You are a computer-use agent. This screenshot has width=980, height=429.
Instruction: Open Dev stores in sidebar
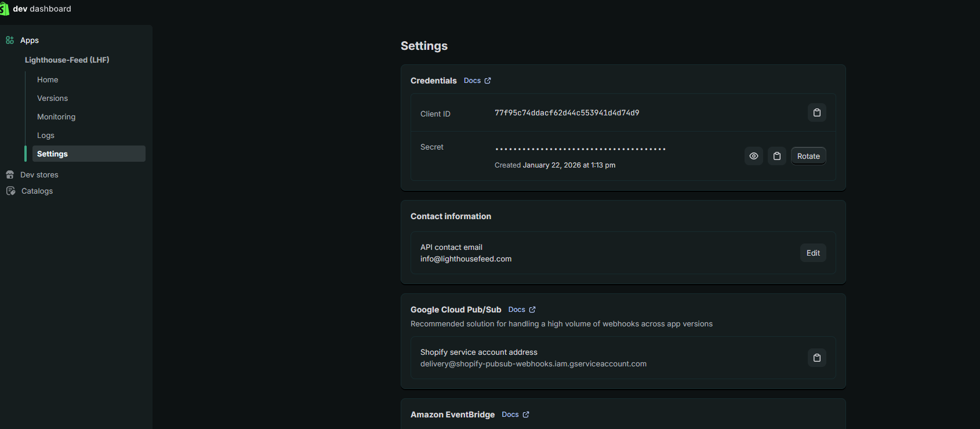(x=39, y=174)
